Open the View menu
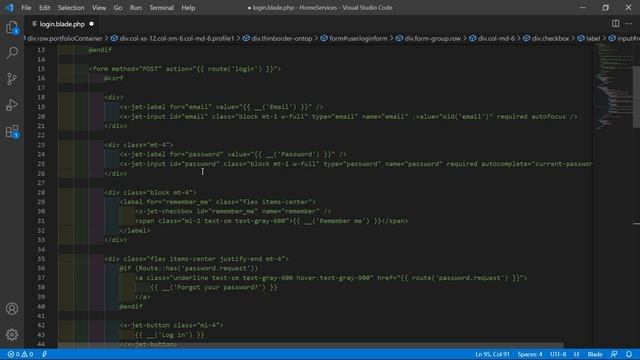Viewport: 640px width, 360px height. 99,8
